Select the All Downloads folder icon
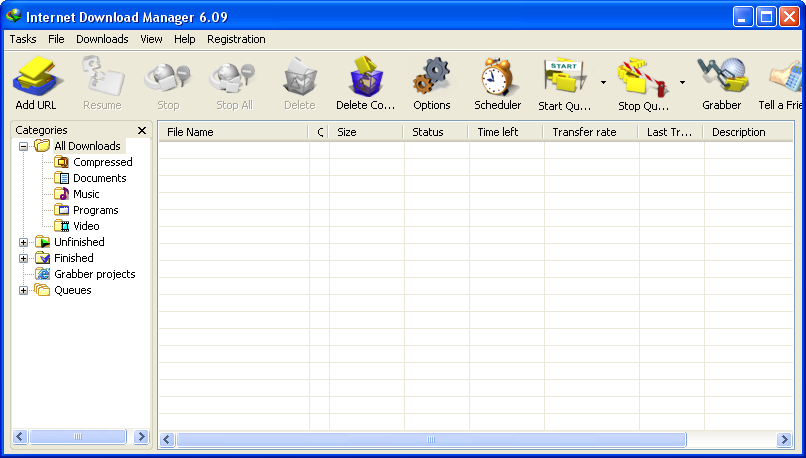The image size is (806, 458). coord(42,146)
